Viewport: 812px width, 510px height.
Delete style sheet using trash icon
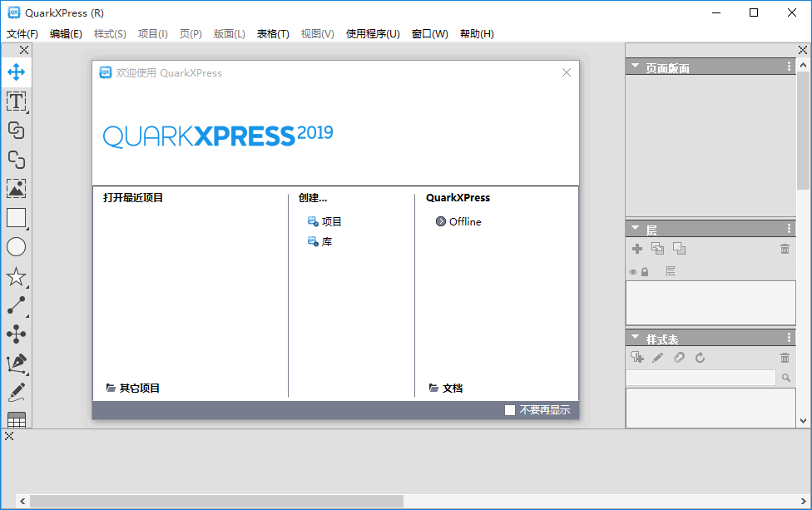(x=785, y=358)
